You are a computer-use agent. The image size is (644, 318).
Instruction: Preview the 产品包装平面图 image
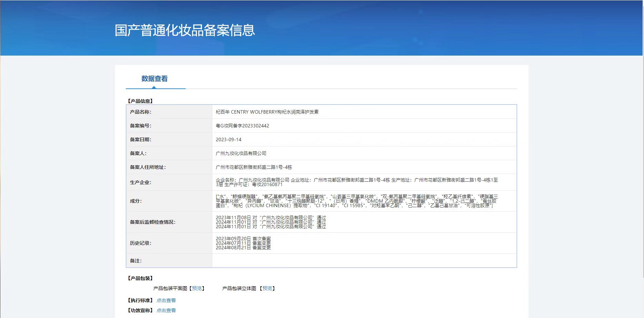pyautogui.click(x=197, y=288)
